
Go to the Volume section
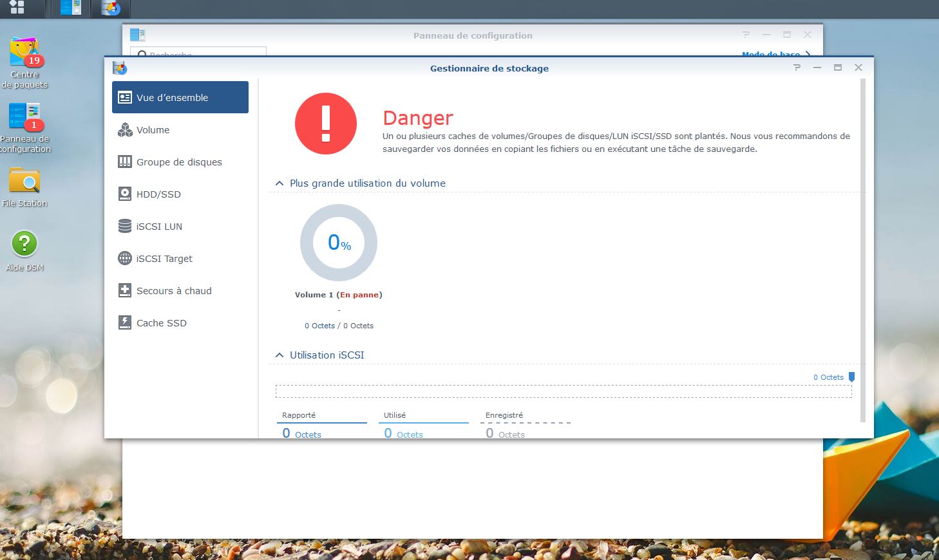[153, 130]
